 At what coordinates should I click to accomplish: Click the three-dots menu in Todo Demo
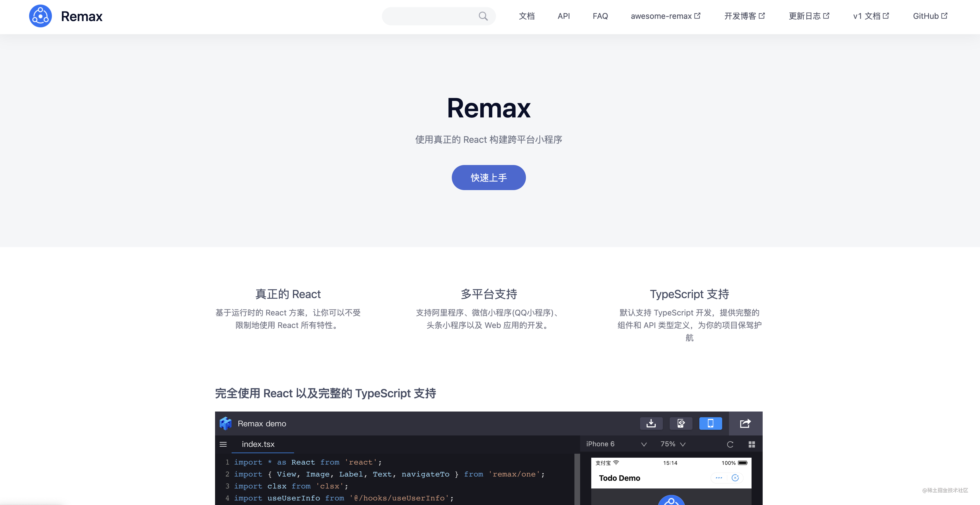[x=719, y=478]
